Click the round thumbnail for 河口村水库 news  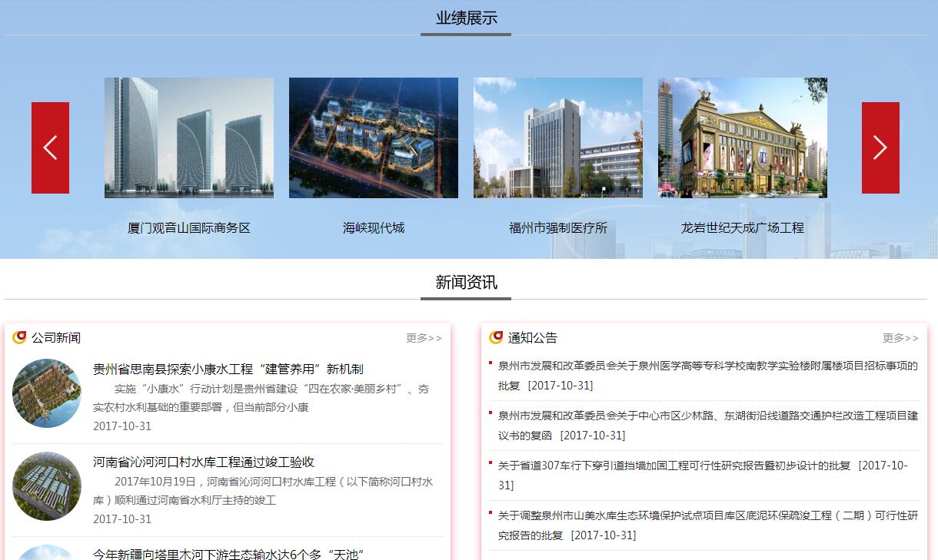pos(47,486)
